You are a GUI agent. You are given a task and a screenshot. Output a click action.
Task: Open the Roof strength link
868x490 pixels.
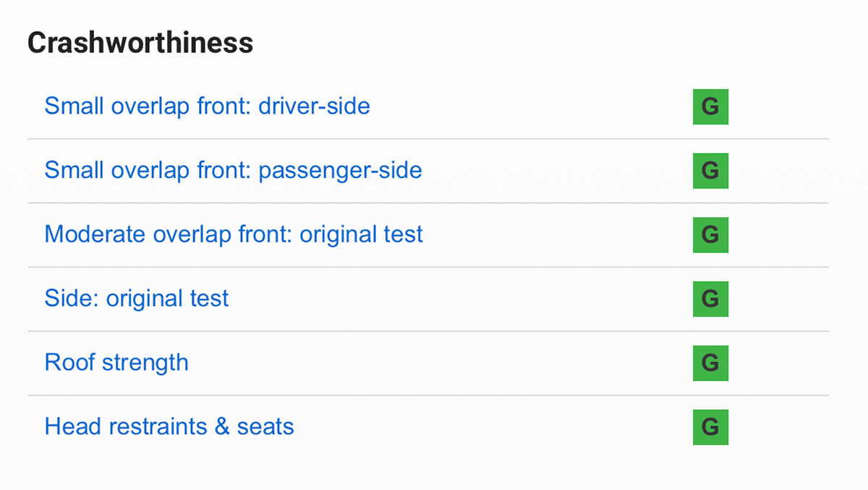pos(116,363)
